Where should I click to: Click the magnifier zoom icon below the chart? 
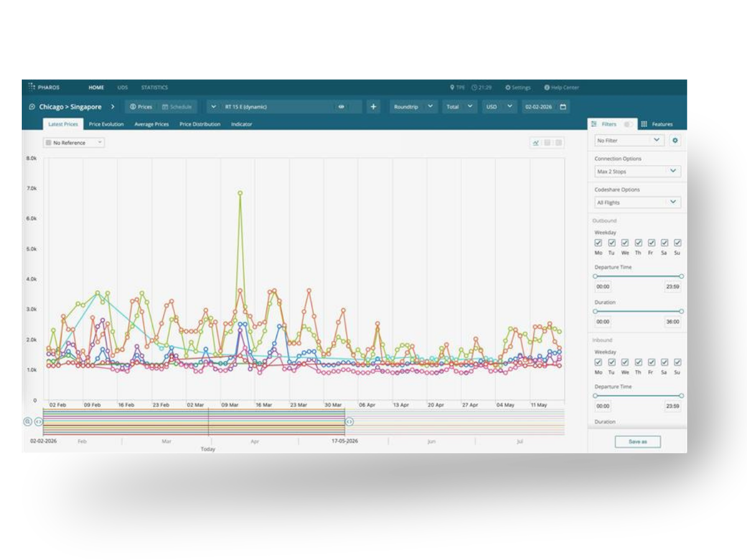(x=27, y=422)
